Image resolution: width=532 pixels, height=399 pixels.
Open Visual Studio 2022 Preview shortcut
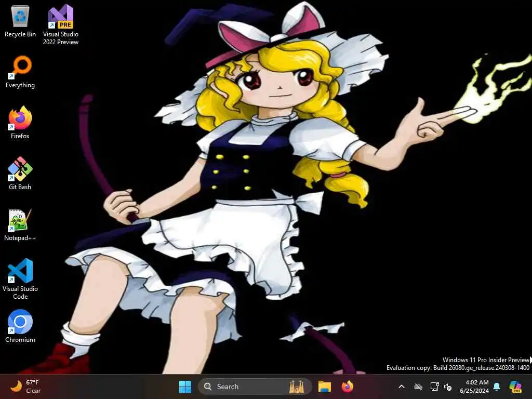[61, 24]
